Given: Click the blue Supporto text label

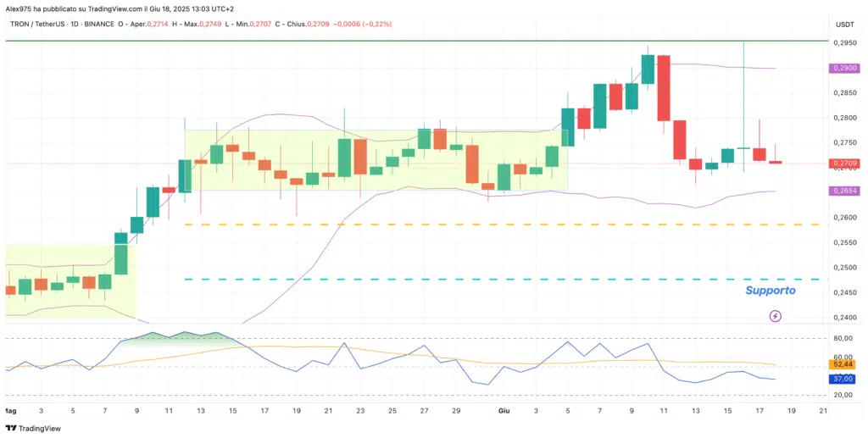Looking at the screenshot, I should click(x=770, y=291).
